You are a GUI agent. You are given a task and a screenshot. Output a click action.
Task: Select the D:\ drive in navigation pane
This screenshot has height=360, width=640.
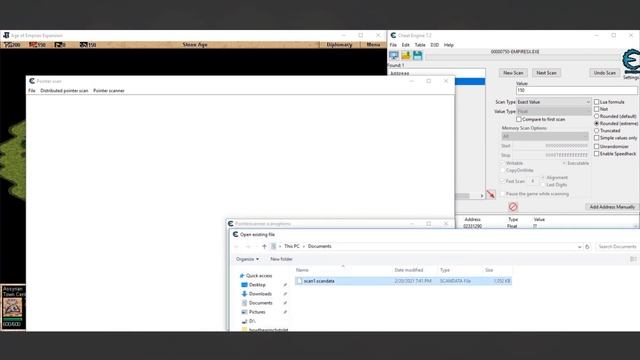249,321
